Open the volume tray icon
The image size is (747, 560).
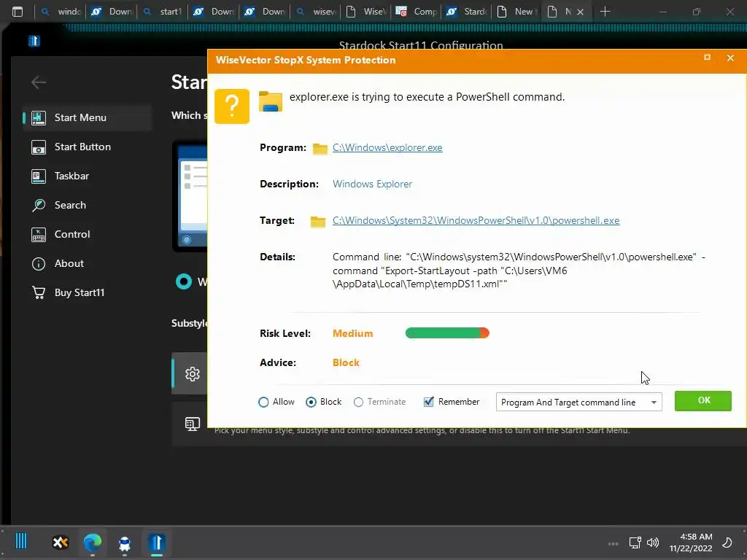coord(653,542)
